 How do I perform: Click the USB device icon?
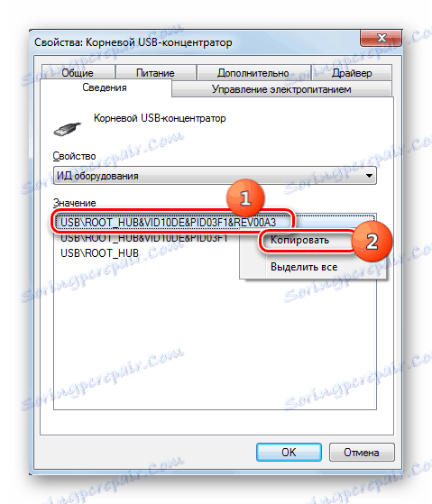click(67, 129)
